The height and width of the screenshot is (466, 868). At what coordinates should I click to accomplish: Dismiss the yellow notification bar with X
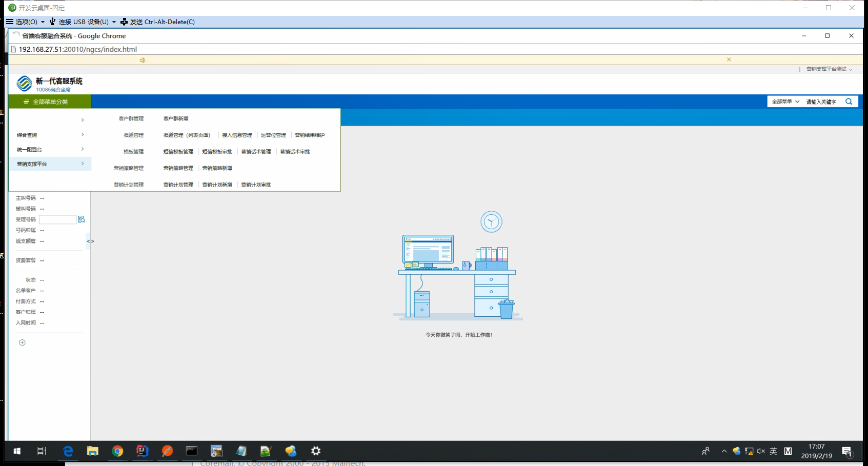coord(729,59)
